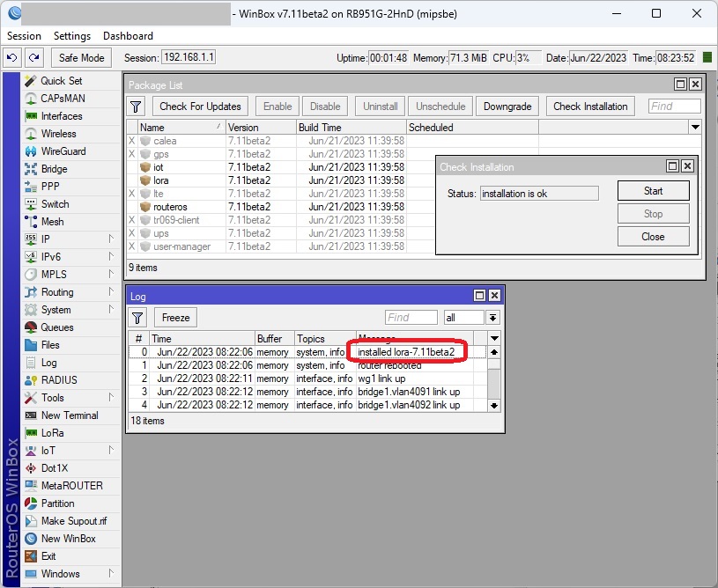Viewport: 718px width, 588px height.
Task: Open New WinBox session
Action: (68, 539)
